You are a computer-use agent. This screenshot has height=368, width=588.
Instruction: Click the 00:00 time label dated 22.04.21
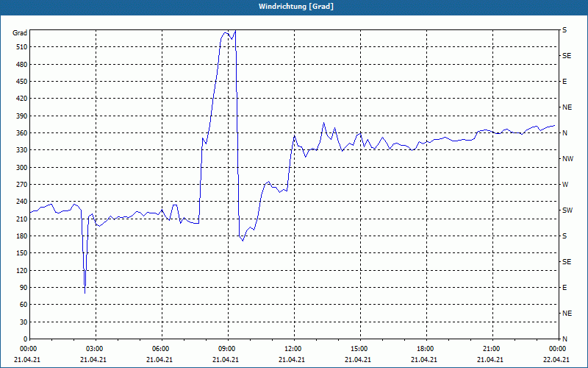coord(556,349)
